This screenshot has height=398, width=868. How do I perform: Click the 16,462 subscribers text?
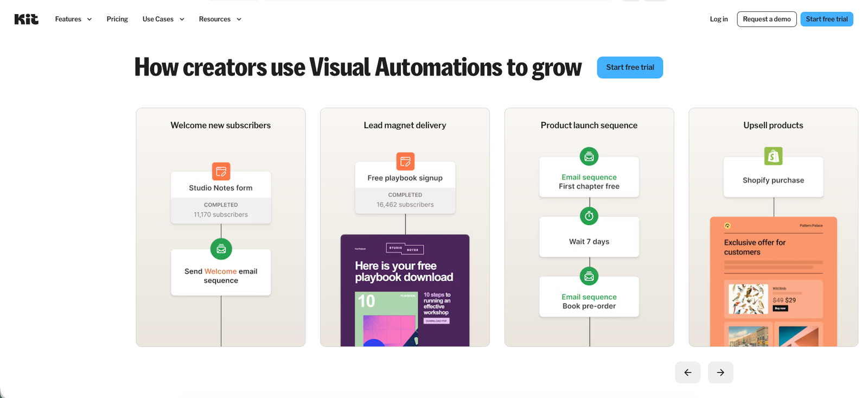click(x=405, y=205)
